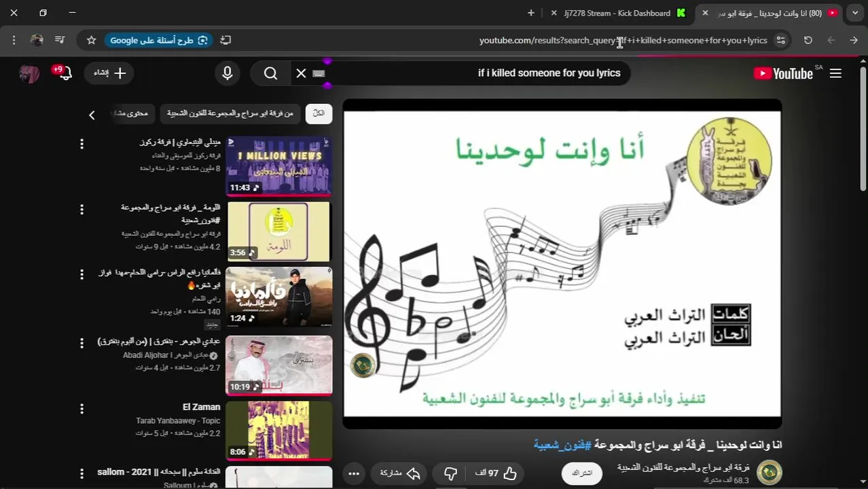
Task: Open the YouTube guide hamburger menu
Action: point(835,73)
